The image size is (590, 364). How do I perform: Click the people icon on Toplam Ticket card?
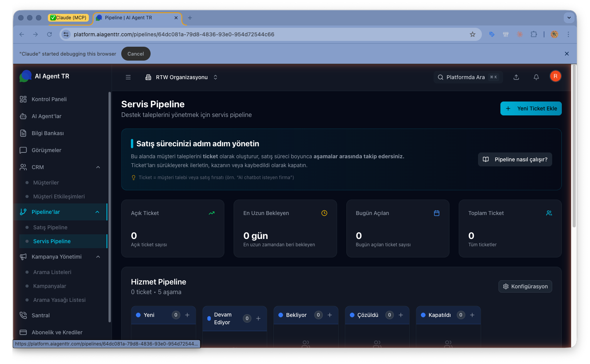549,213
